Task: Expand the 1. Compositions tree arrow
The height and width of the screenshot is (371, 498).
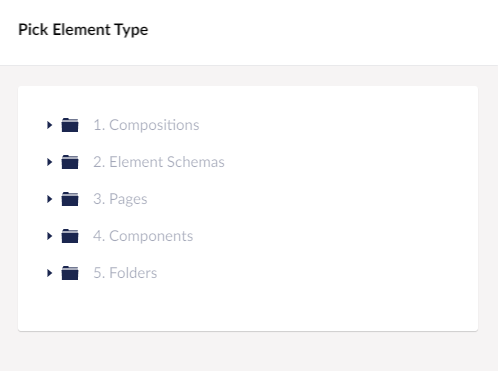Action: [x=50, y=125]
